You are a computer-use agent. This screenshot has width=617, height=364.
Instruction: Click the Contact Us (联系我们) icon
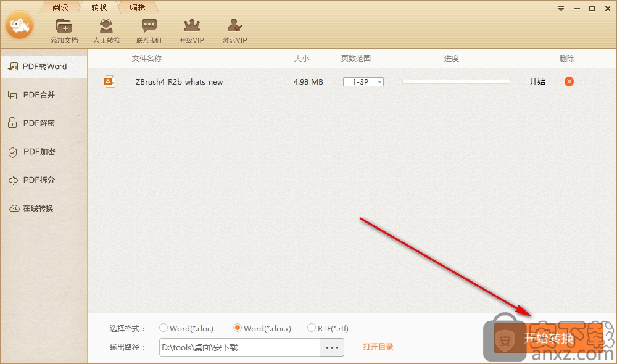[x=149, y=27]
